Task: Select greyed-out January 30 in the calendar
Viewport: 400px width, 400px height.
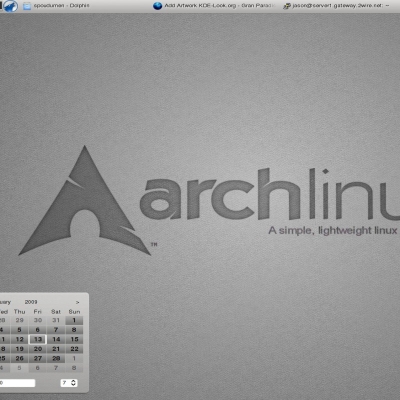Action: (38, 320)
